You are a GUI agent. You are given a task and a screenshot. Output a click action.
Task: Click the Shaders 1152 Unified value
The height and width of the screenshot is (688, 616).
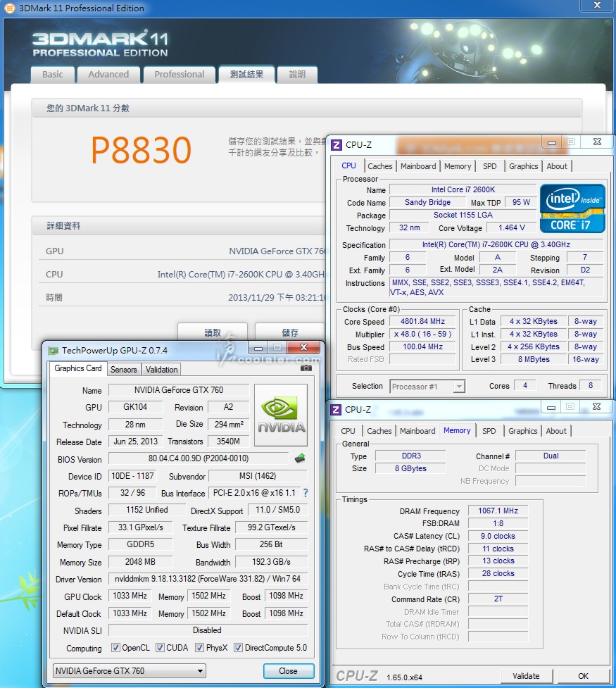pyautogui.click(x=147, y=510)
